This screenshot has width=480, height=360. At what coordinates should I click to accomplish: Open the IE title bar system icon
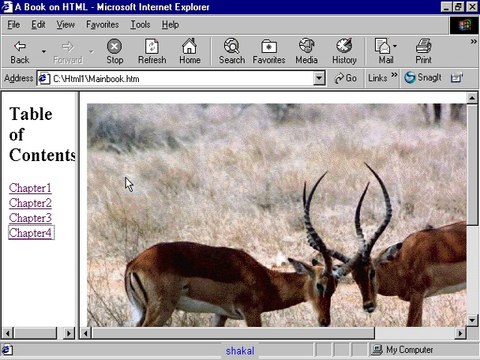(7, 7)
